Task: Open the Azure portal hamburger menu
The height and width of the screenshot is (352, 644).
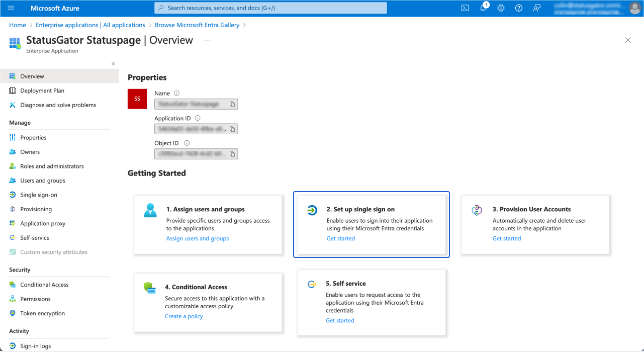Action: pos(11,8)
